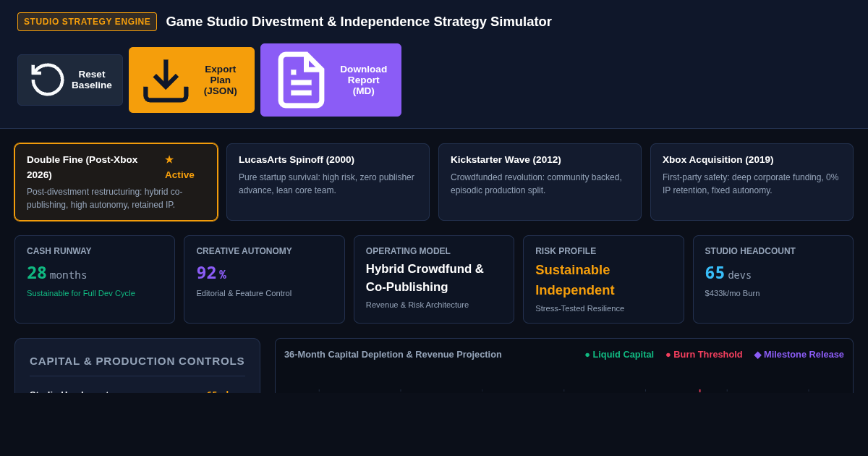
Task: Click the First-party safety description text
Action: tap(751, 184)
